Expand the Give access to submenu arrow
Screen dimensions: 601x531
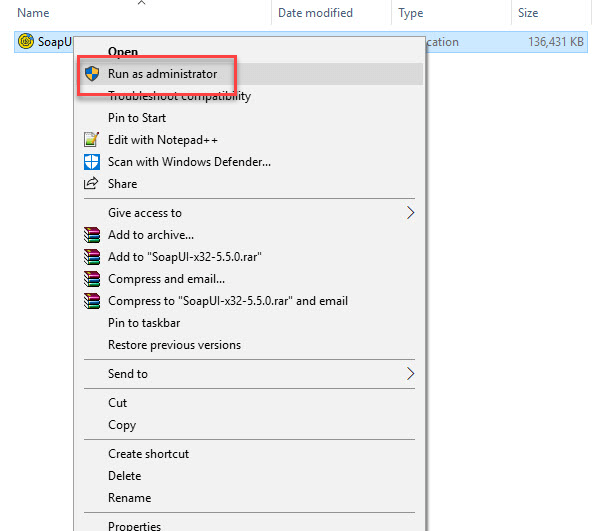(410, 213)
